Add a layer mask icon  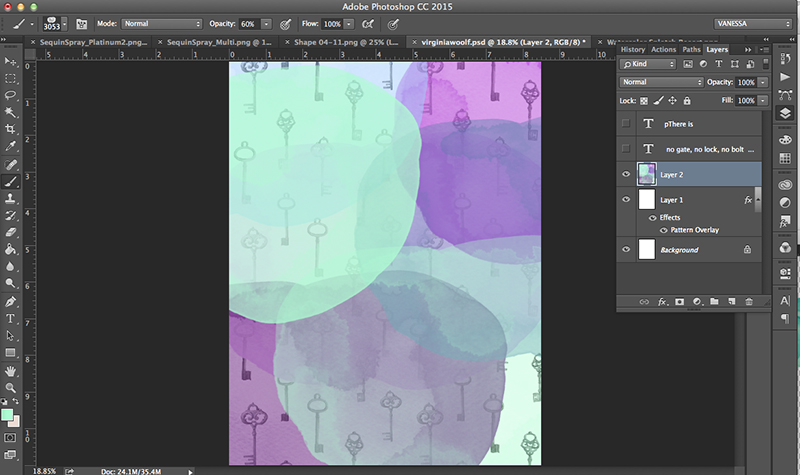pos(680,302)
